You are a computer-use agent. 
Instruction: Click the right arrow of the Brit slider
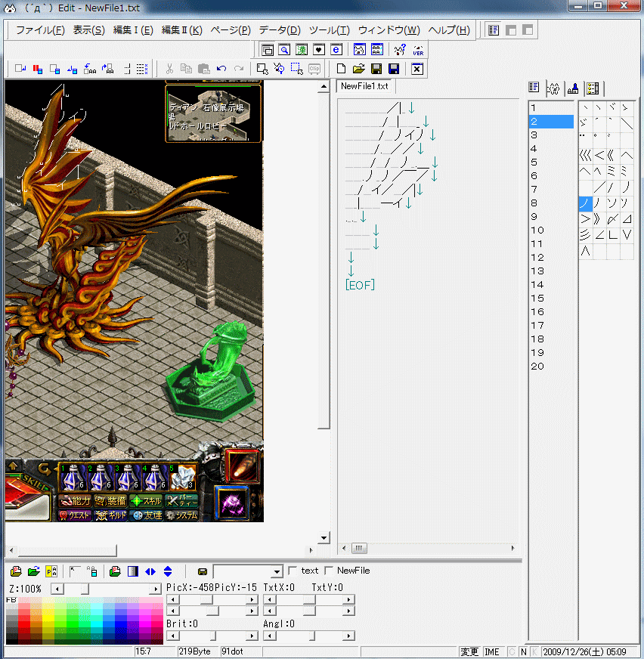[x=252, y=636]
